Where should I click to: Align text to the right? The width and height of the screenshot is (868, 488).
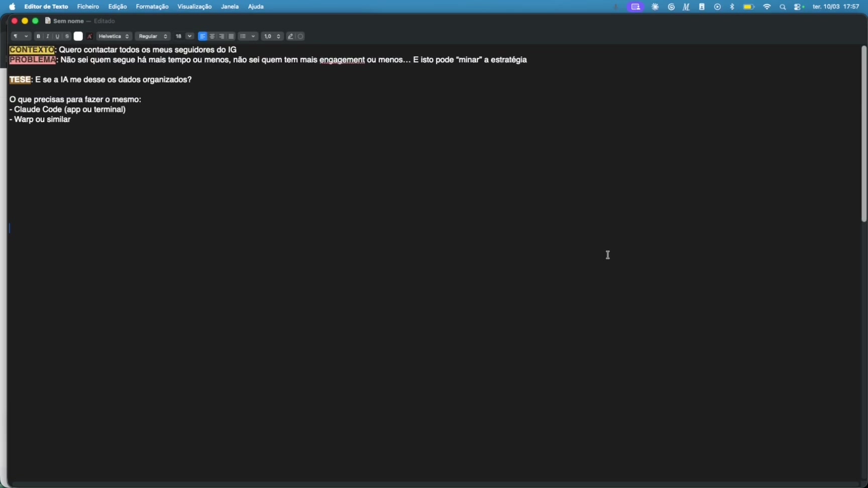(x=222, y=36)
